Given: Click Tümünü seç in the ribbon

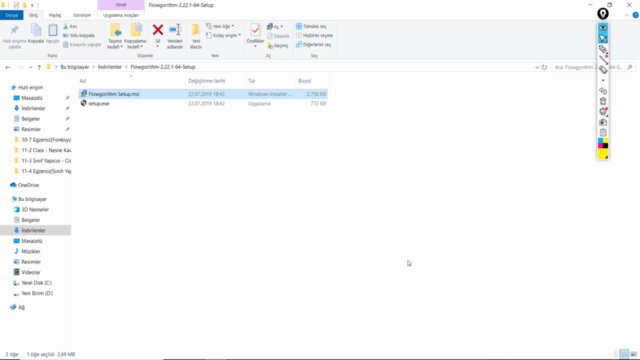Looking at the screenshot, I should (311, 26).
